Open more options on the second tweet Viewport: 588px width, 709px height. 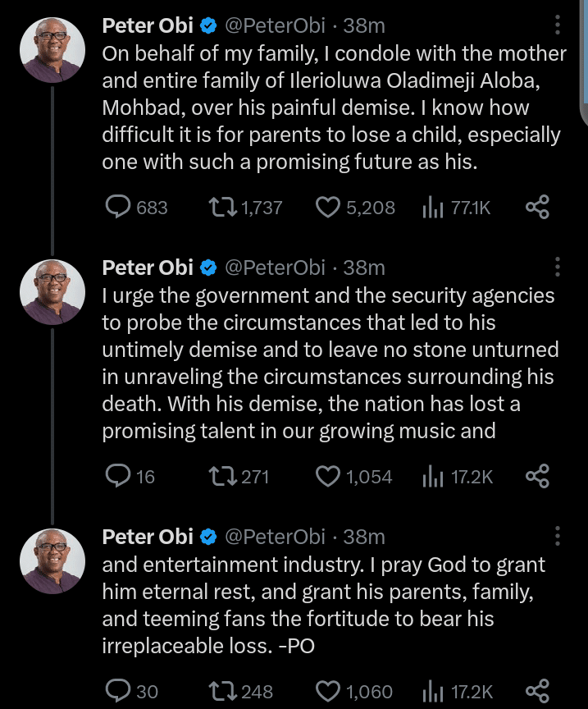pos(558,268)
